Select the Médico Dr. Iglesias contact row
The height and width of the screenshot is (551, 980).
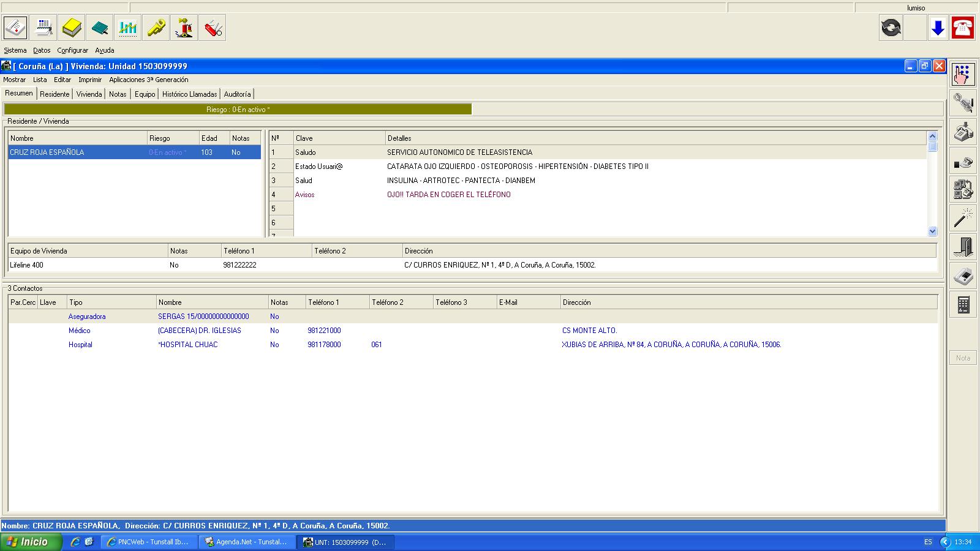199,331
